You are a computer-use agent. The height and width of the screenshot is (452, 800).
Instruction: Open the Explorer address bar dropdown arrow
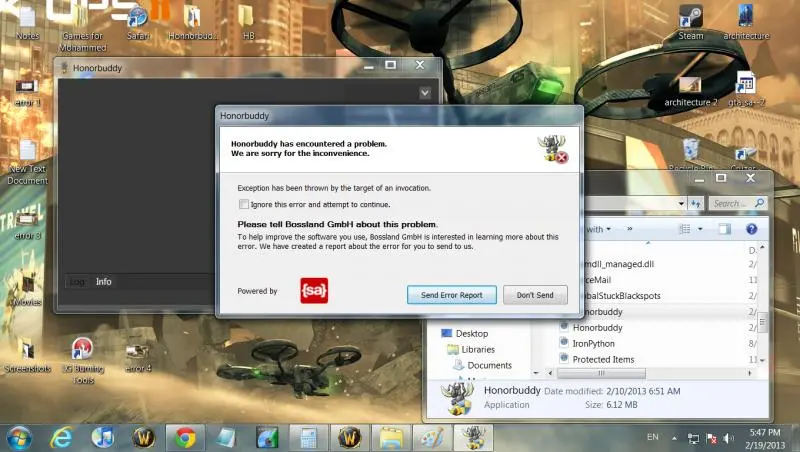pyautogui.click(x=681, y=204)
